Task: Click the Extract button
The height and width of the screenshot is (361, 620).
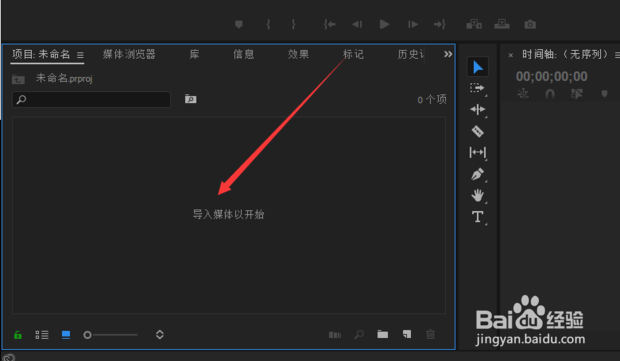Action: coord(502,25)
